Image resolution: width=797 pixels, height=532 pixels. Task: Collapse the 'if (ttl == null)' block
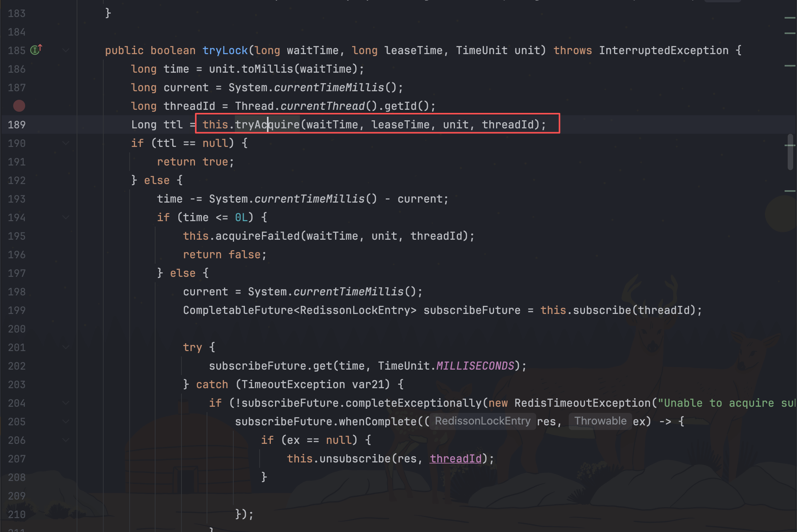click(x=66, y=143)
